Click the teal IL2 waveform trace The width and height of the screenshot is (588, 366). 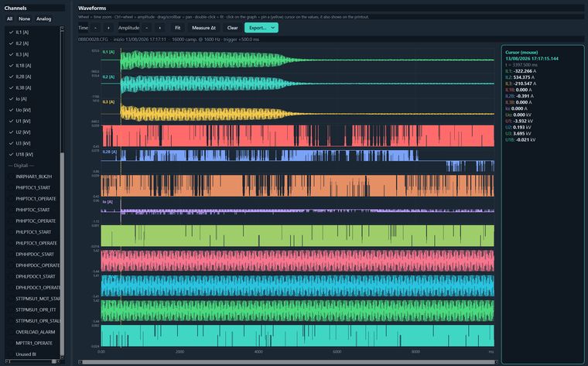203,84
